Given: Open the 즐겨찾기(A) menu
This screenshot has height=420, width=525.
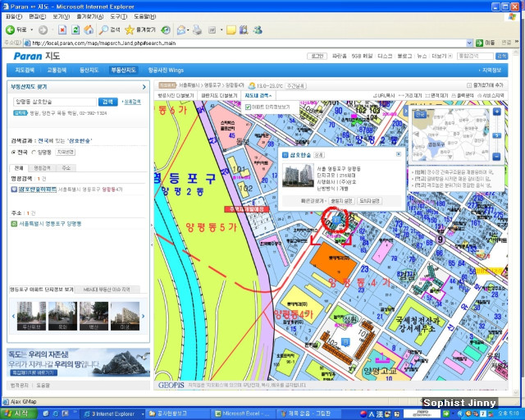Looking at the screenshot, I should (89, 16).
